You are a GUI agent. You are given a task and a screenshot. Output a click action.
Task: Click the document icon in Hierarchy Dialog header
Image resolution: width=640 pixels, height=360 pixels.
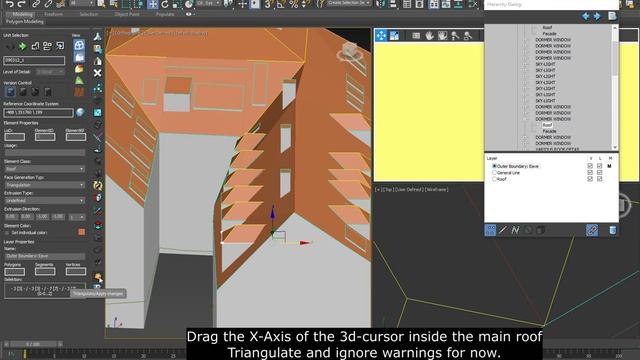[612, 16]
